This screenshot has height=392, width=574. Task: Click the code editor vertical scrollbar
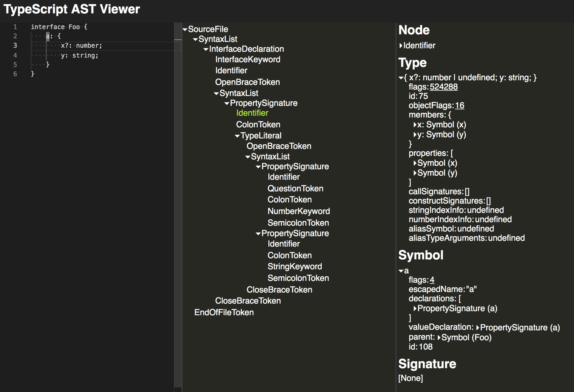click(178, 204)
